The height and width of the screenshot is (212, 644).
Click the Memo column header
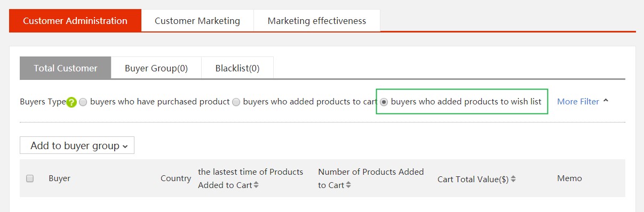569,178
